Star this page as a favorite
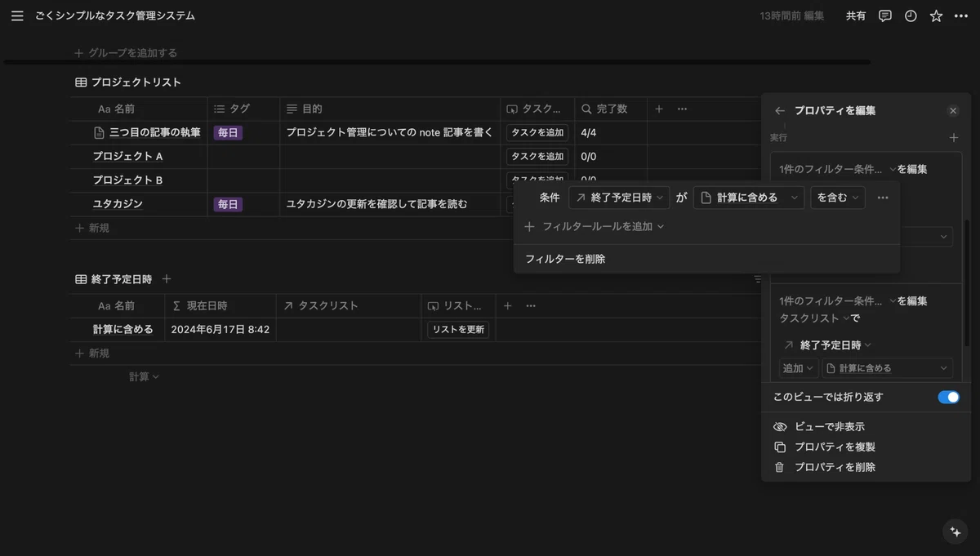 pyautogui.click(x=936, y=16)
